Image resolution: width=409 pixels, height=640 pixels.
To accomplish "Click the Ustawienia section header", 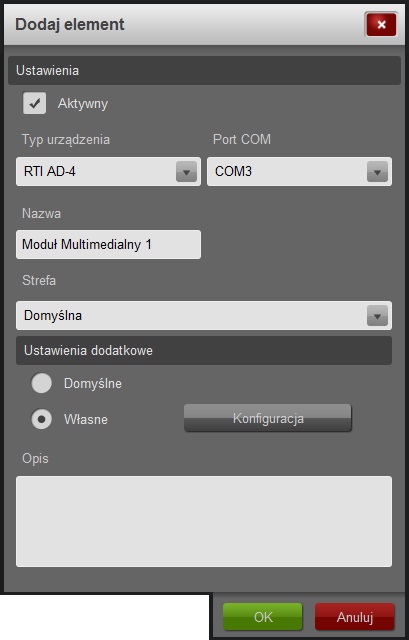I will pyautogui.click(x=204, y=71).
